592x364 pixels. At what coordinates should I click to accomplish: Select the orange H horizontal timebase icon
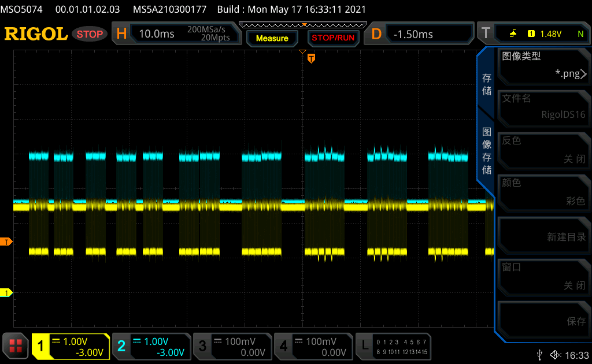coord(121,34)
